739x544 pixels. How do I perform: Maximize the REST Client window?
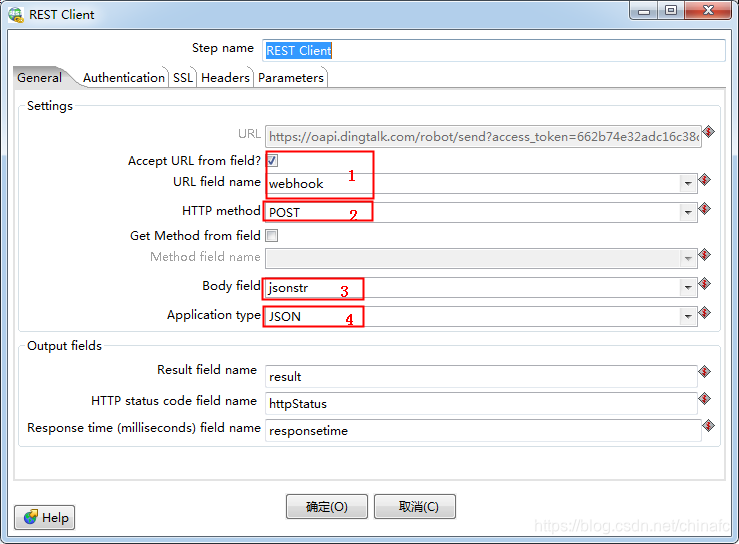(x=671, y=11)
